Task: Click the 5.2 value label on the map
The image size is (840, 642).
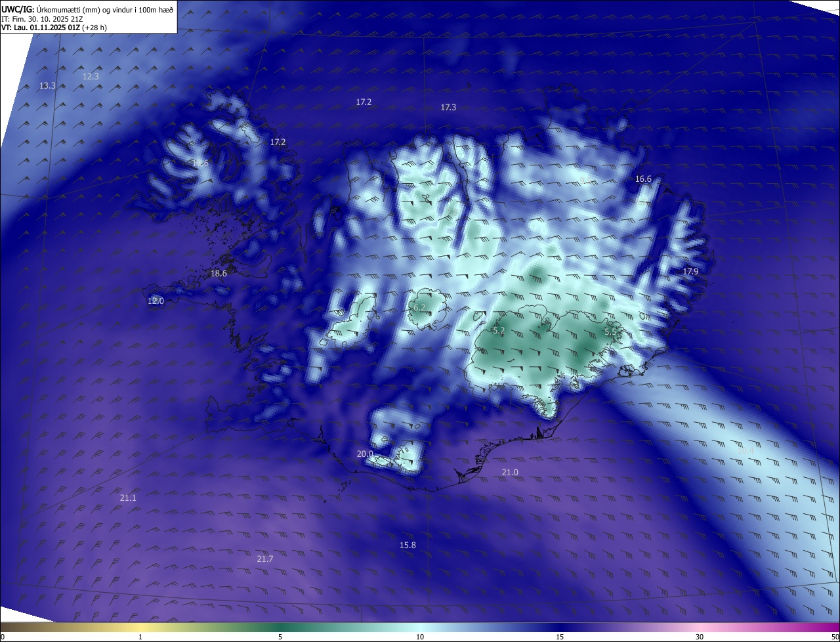Action: (x=498, y=330)
